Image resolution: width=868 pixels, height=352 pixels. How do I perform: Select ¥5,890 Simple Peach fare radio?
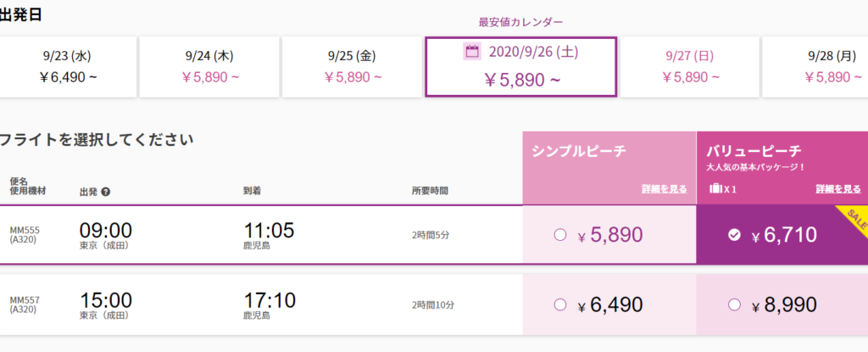pos(559,235)
